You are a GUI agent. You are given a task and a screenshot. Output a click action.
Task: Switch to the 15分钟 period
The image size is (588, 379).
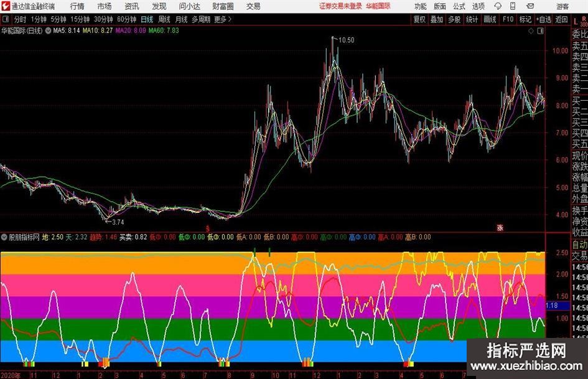80,19
